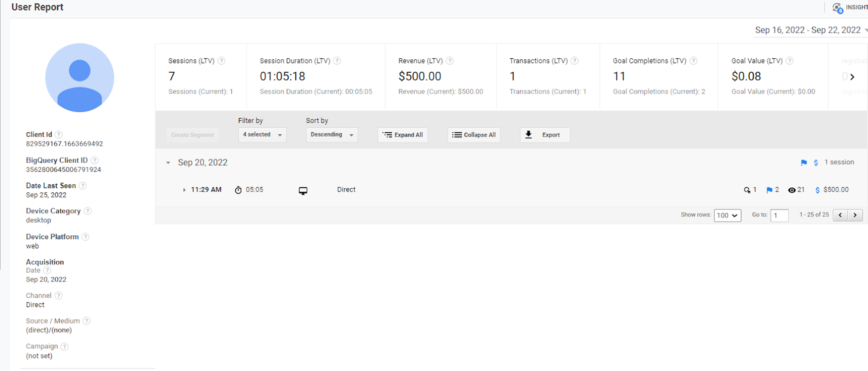
Task: Click the Collapse All button
Action: click(474, 135)
